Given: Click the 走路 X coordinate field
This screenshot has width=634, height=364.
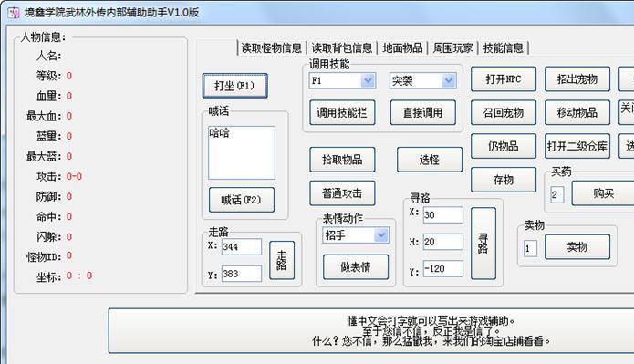Looking at the screenshot, I should click(242, 246).
